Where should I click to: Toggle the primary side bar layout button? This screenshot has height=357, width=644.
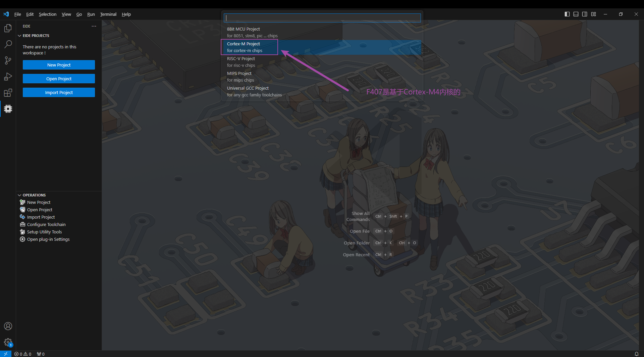(567, 14)
